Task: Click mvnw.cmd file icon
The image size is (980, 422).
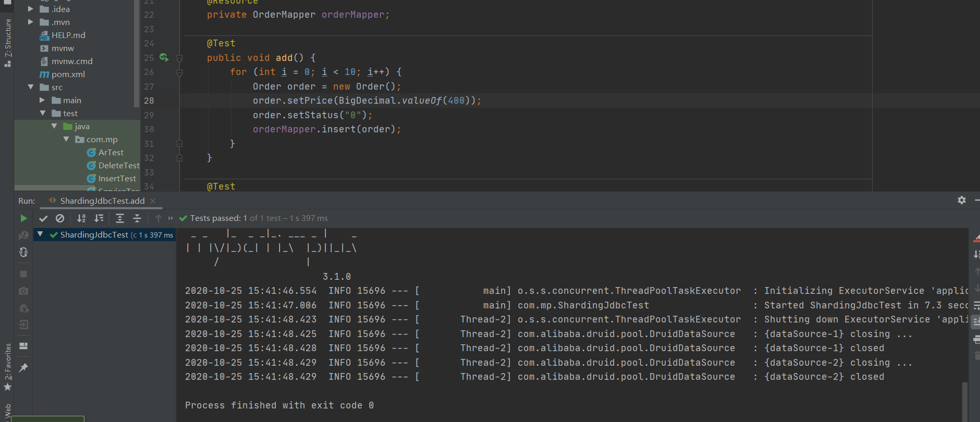Action: click(44, 61)
